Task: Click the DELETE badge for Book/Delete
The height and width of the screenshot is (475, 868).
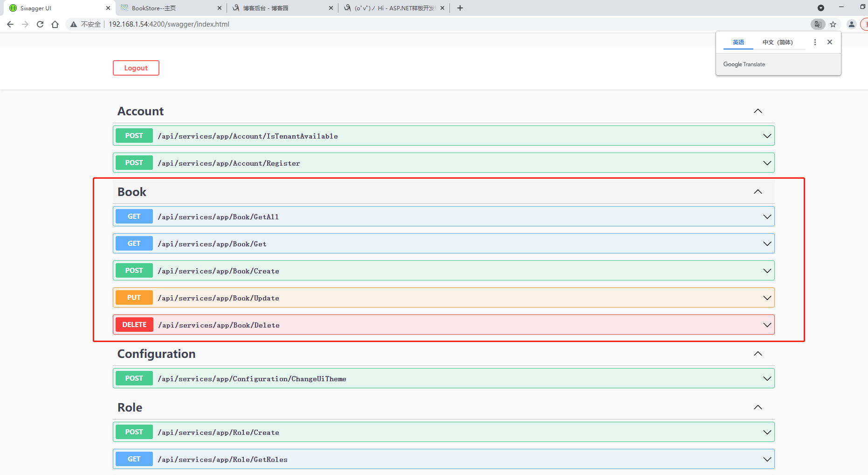Action: point(134,325)
